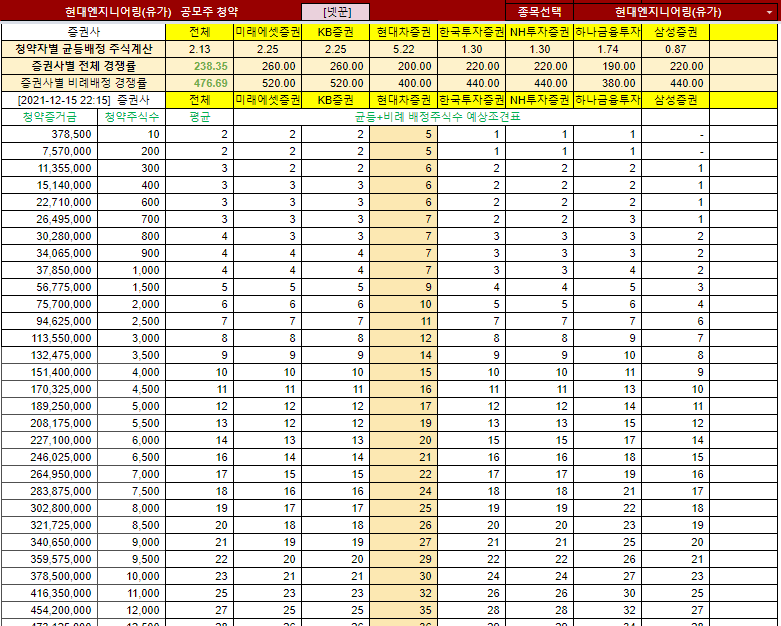Image resolution: width=781 pixels, height=626 pixels.
Task: Select the 378,500,000 deposit cell
Action: tap(50, 576)
